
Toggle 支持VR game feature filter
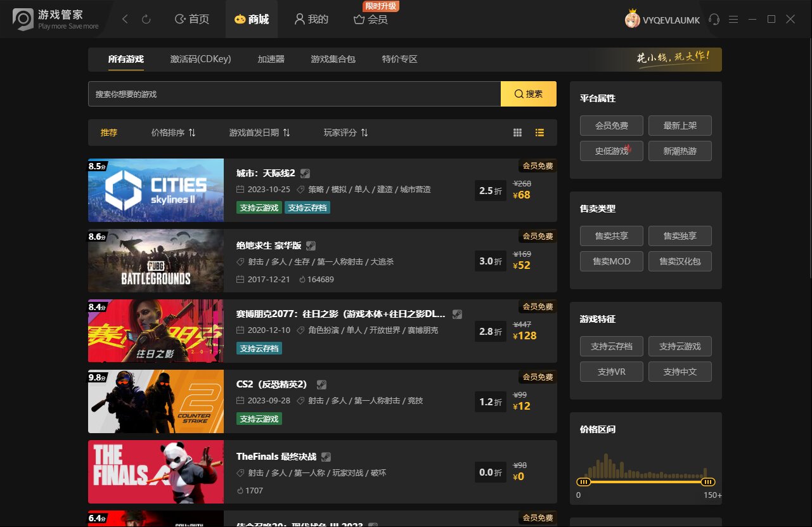(611, 372)
